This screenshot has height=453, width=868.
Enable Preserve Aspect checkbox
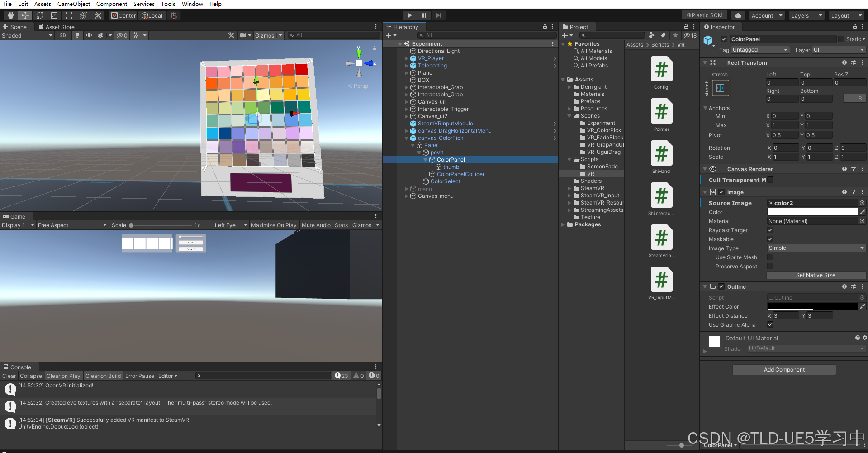click(770, 266)
